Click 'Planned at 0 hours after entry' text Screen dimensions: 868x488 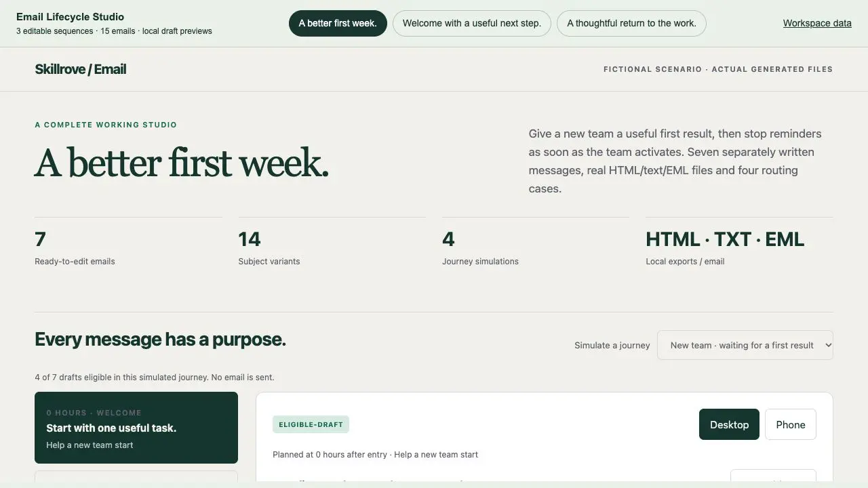(331, 455)
